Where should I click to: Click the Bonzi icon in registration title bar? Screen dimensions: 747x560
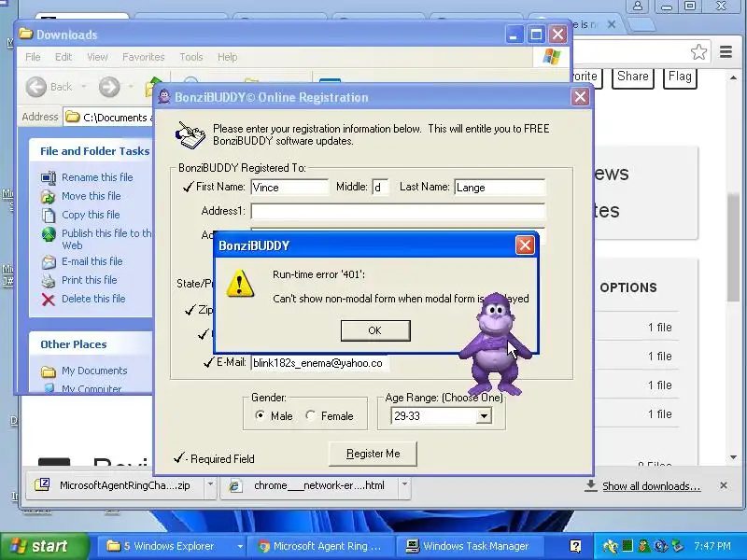click(164, 97)
